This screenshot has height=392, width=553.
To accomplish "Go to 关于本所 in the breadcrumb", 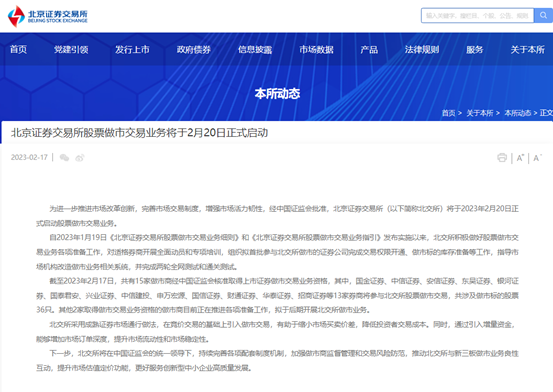I will click(480, 113).
